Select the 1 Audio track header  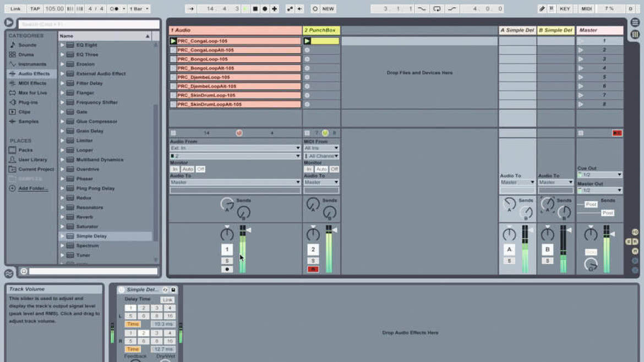(236, 30)
